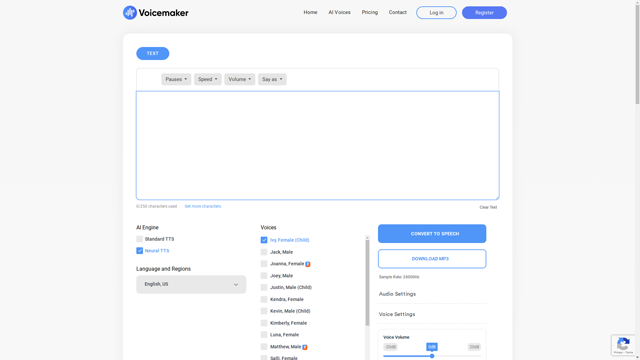640x360 pixels.
Task: Click the Voices list scrollbar
Action: 367,282
